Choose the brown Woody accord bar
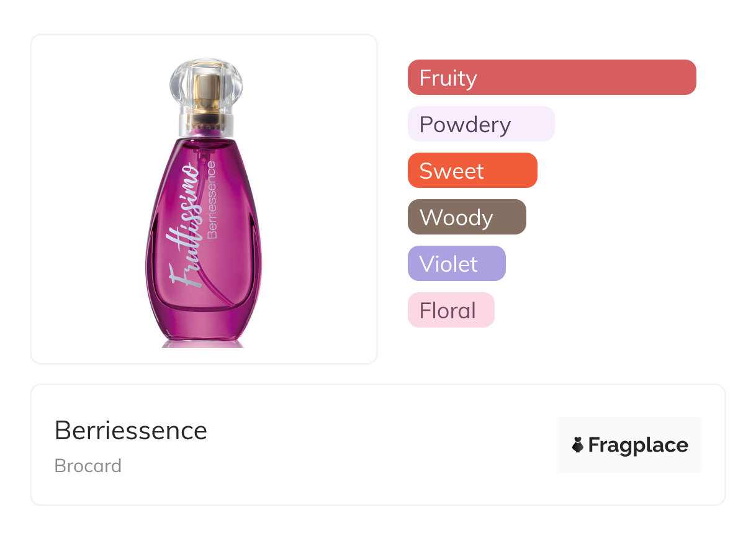This screenshot has width=756, height=536. point(466,217)
